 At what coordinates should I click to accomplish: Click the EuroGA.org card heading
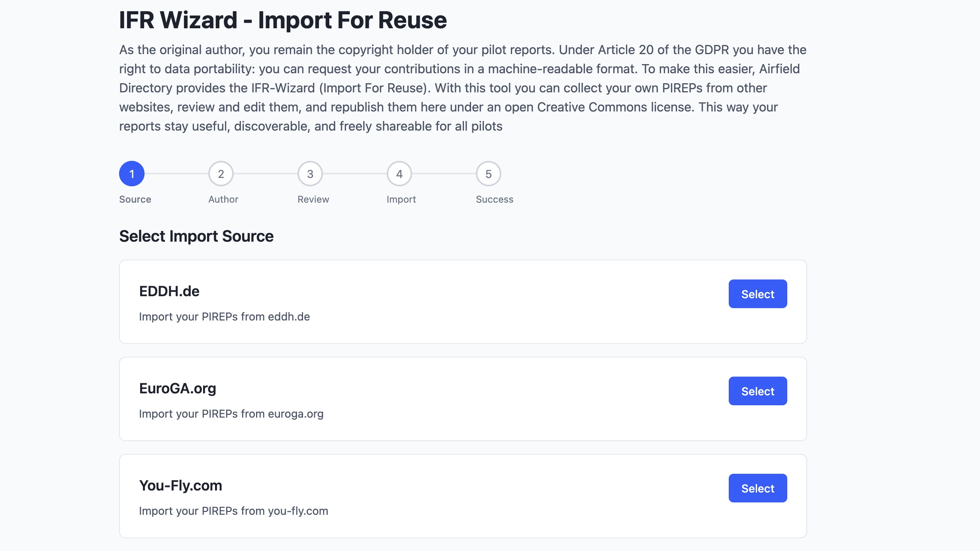pos(178,389)
